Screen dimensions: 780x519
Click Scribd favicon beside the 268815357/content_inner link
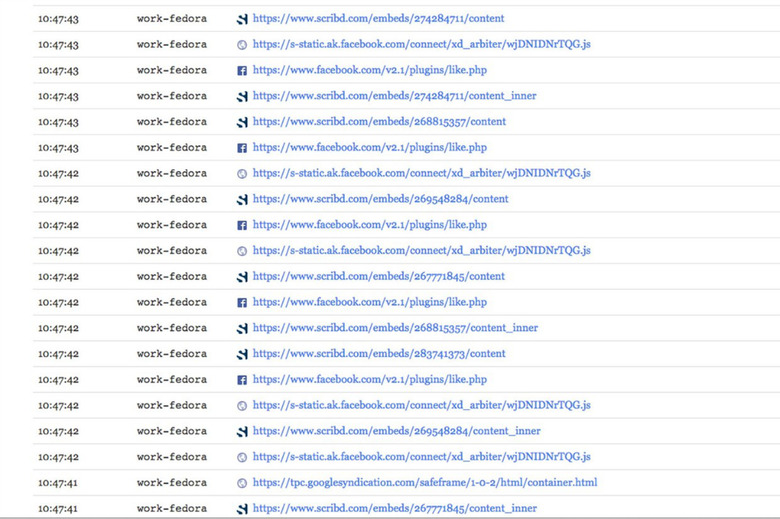pos(242,328)
